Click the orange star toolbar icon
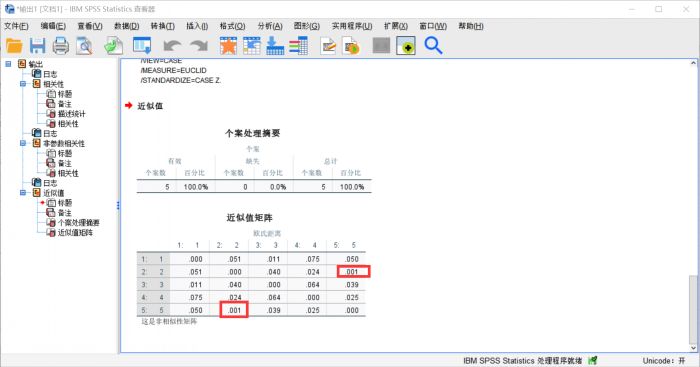The image size is (700, 367). 228,46
